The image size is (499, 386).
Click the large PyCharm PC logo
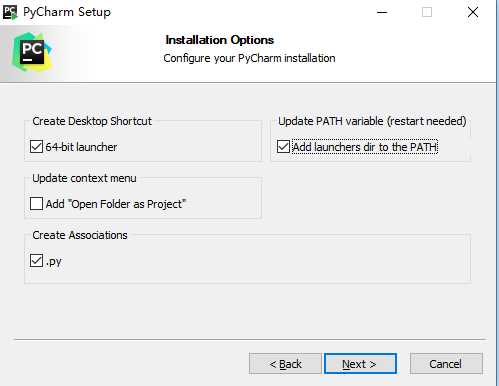pyautogui.click(x=32, y=52)
